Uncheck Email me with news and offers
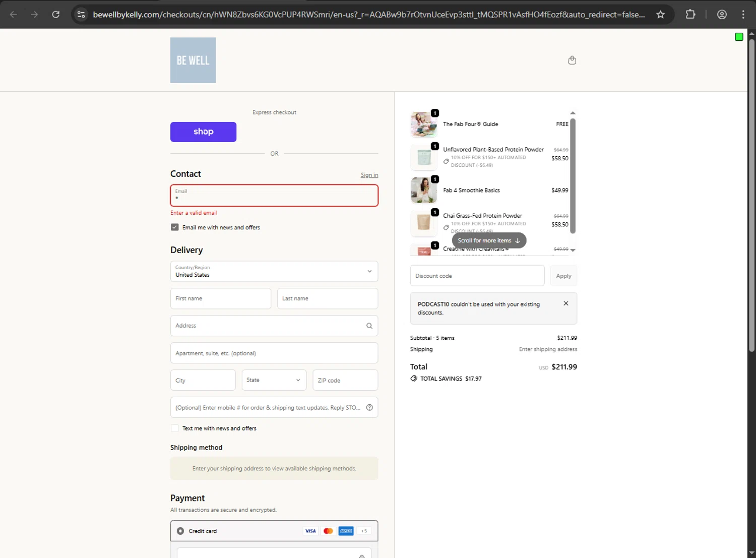756x558 pixels. point(175,227)
